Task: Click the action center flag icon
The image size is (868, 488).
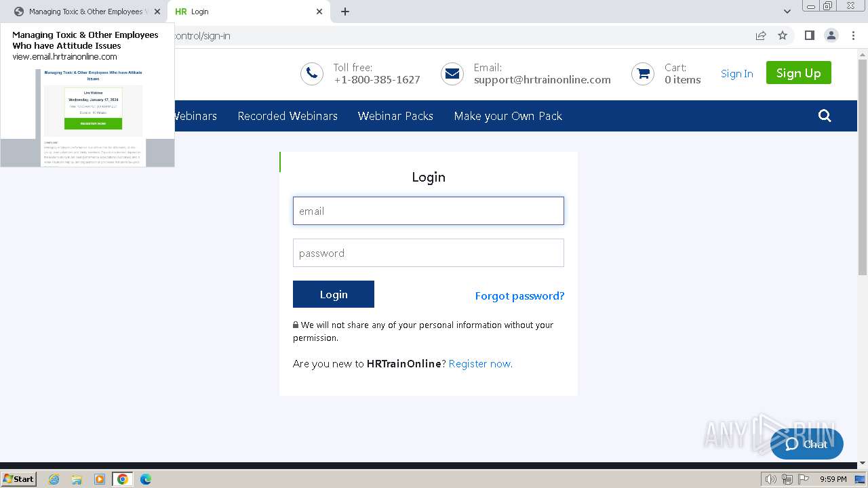Action: click(x=802, y=479)
